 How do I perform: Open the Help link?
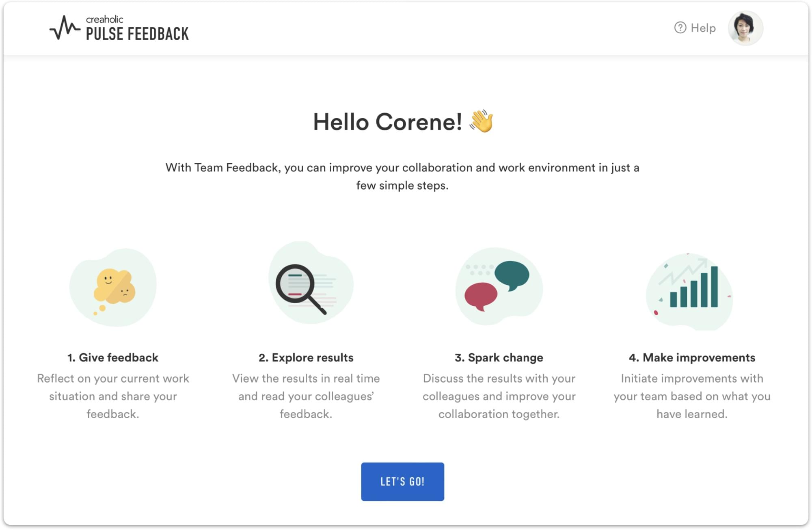coord(703,28)
